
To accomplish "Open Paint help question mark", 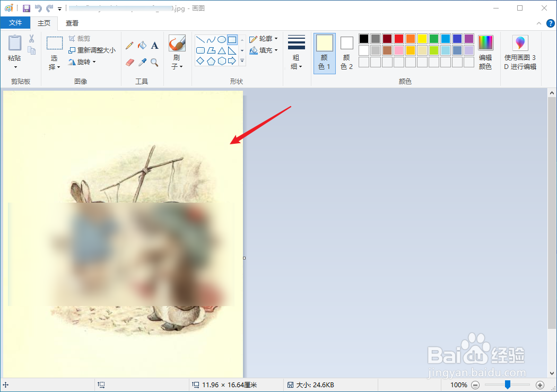I will pyautogui.click(x=550, y=23).
